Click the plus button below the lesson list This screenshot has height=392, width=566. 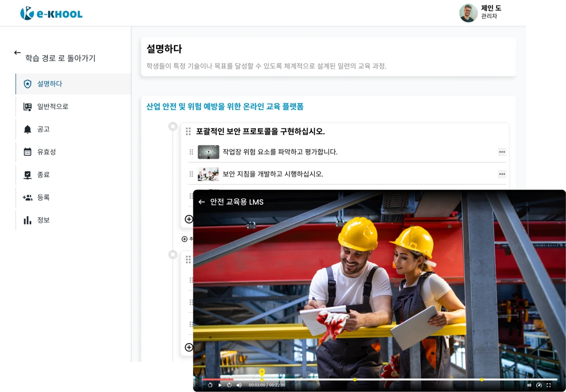(189, 219)
